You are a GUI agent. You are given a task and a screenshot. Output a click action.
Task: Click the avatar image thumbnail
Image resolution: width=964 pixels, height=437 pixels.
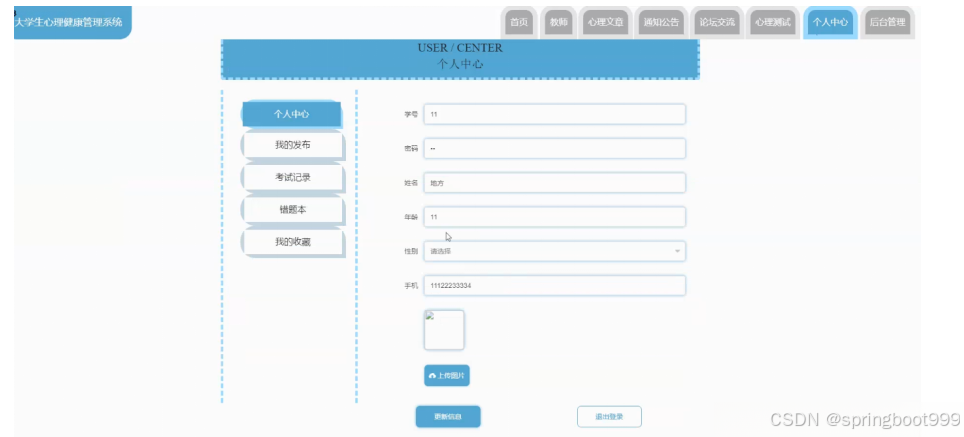(444, 330)
